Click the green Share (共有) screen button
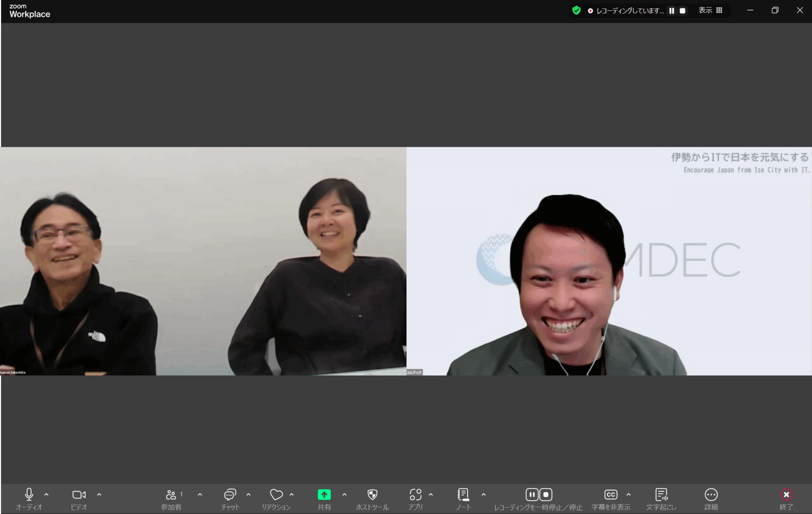Image resolution: width=812 pixels, height=514 pixels. [324, 495]
